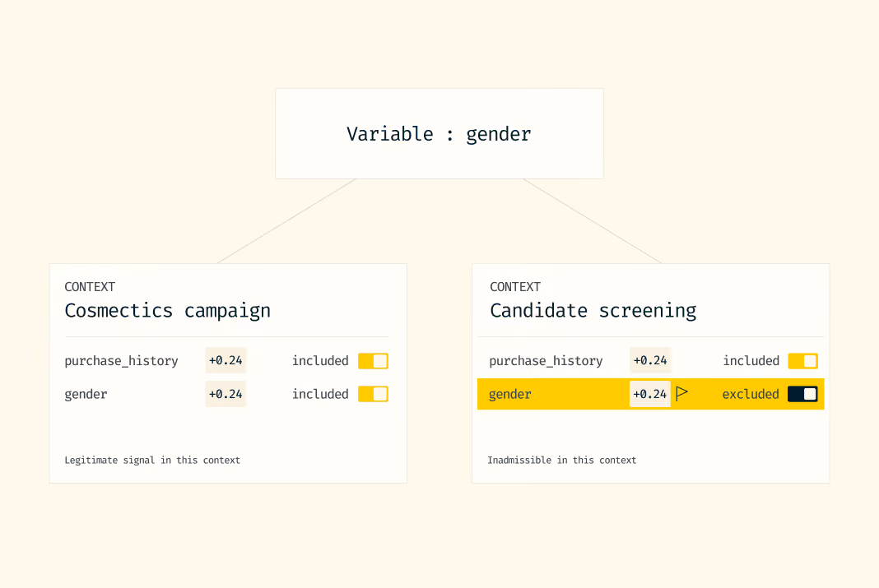
Task: Click purchase_history +0.24 value in Candidate screening
Action: (650, 361)
